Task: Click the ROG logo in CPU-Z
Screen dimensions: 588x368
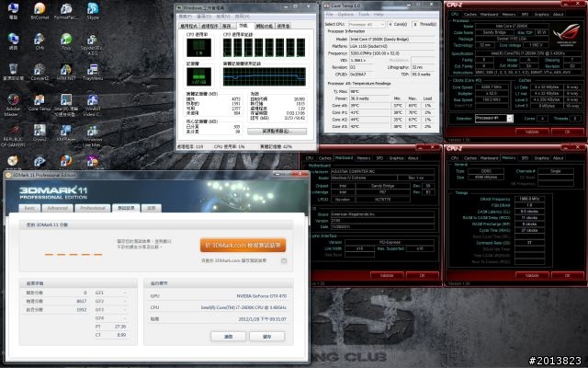Action: click(x=566, y=33)
